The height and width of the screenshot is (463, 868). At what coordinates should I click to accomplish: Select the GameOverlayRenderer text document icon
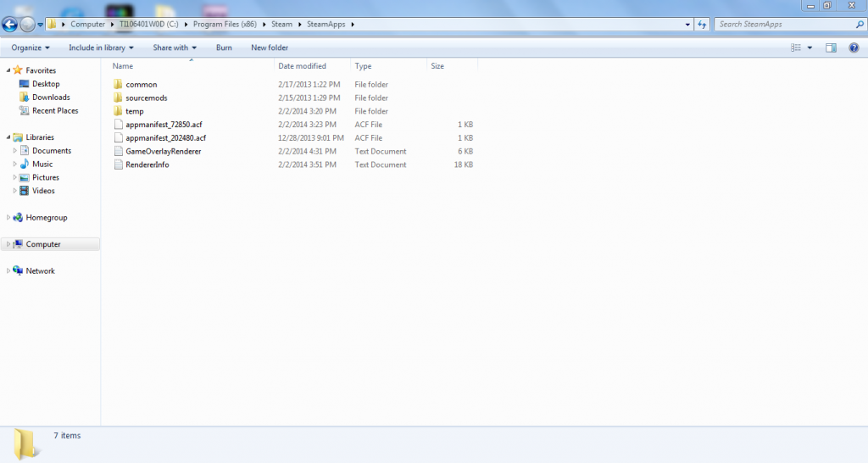(x=118, y=151)
